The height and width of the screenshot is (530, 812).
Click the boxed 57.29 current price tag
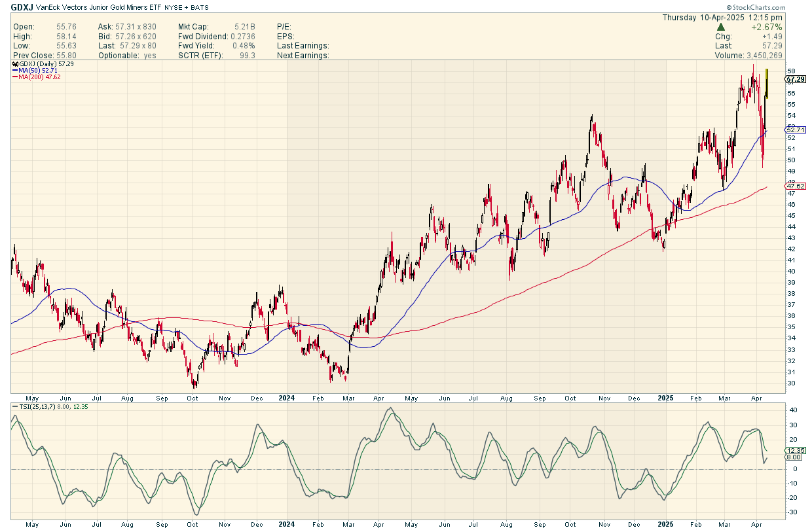[x=795, y=79]
